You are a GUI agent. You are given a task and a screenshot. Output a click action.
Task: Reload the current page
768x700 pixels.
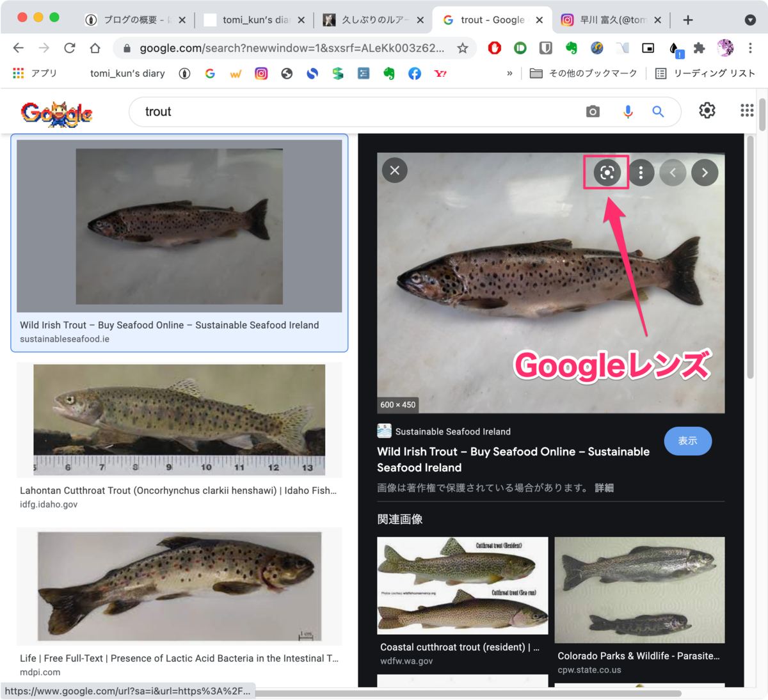69,48
